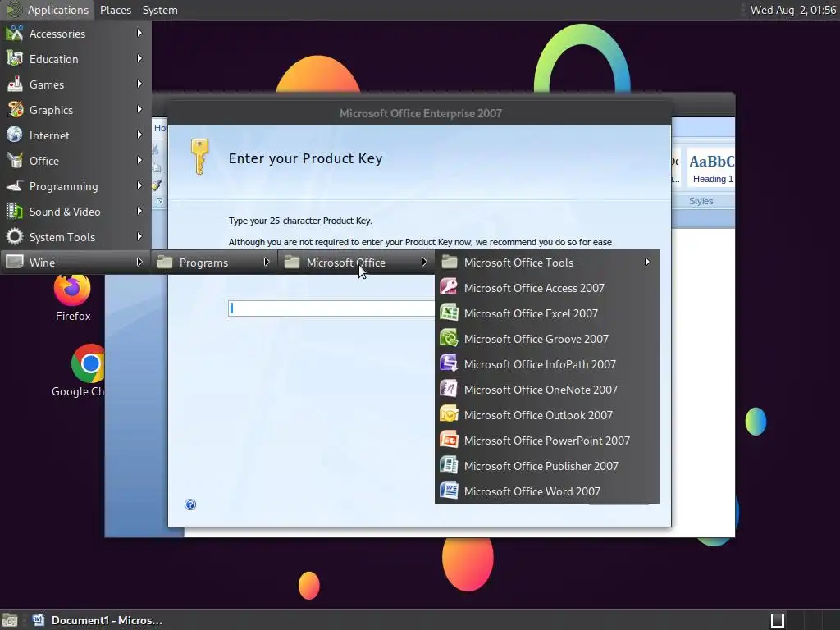Select the System Tools menu entry
Image resolution: width=840 pixels, height=630 pixels.
pyautogui.click(x=75, y=237)
